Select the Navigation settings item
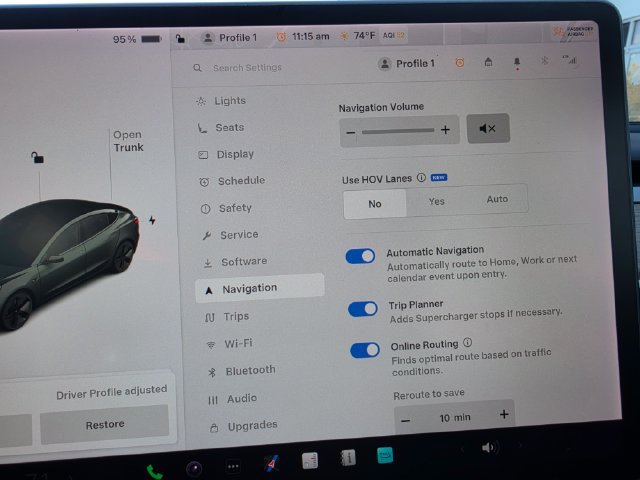Viewport: 640px width, 480px height. (260, 288)
